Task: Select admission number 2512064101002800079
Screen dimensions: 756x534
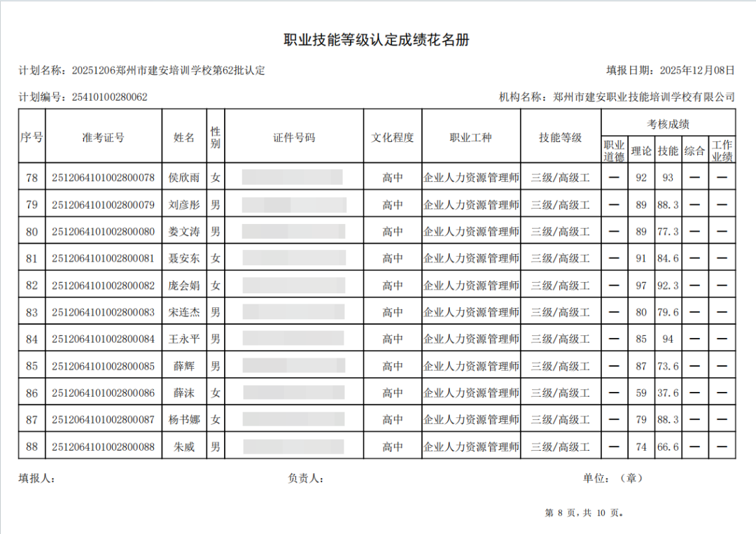Action: pyautogui.click(x=103, y=205)
